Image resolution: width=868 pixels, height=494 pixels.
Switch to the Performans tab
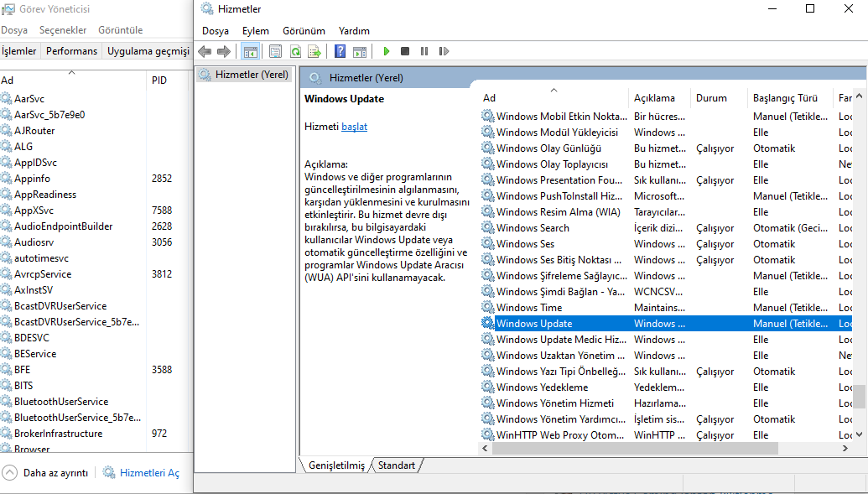[71, 51]
